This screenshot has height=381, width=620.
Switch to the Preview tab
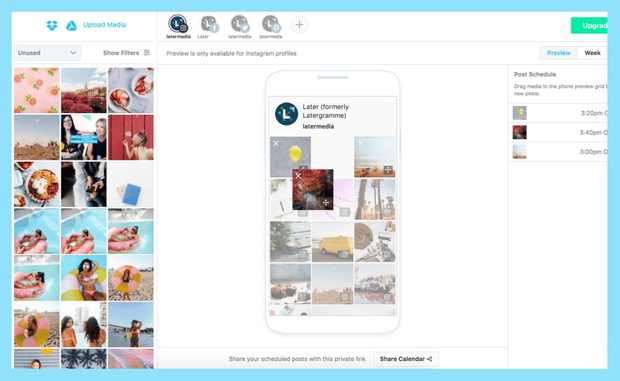point(558,53)
